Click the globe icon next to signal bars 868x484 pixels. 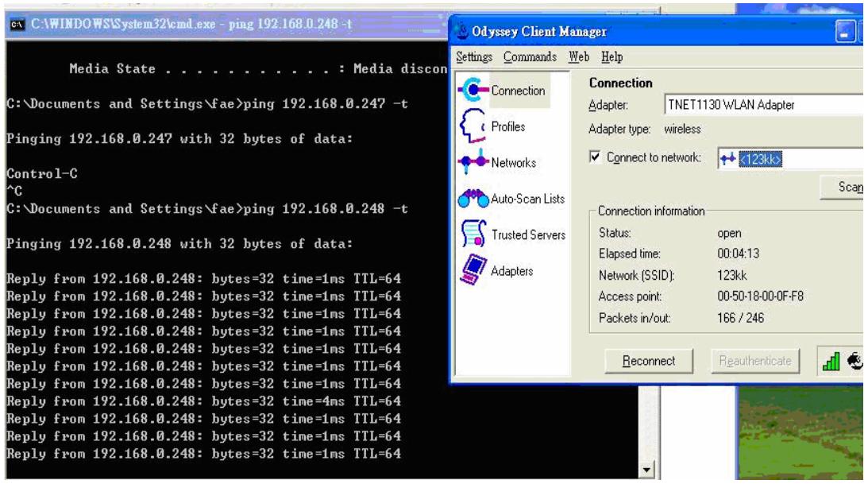pyautogui.click(x=856, y=361)
